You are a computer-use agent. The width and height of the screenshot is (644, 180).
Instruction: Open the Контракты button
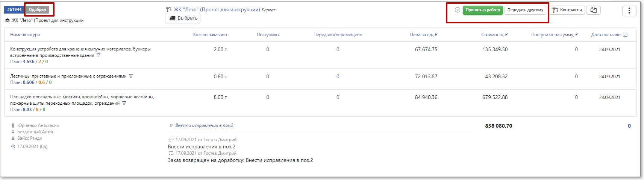click(567, 10)
